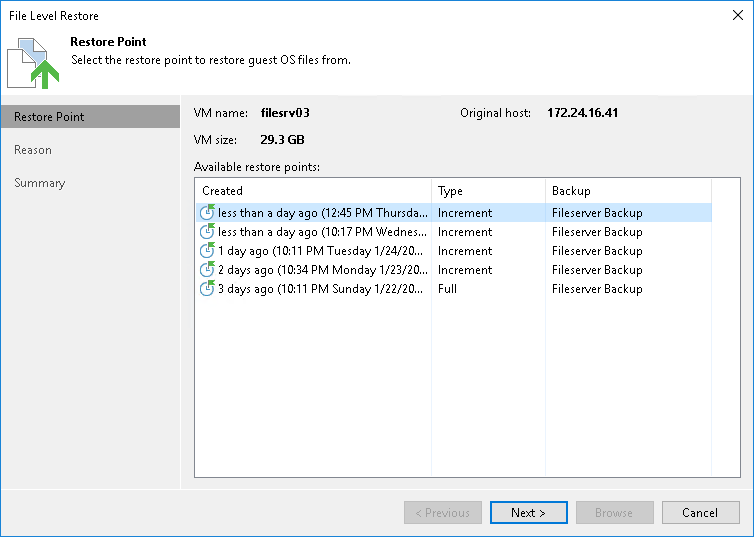Click restore point icon for Tuesday 1/24 row
Screen dimensions: 754x537
pos(207,250)
